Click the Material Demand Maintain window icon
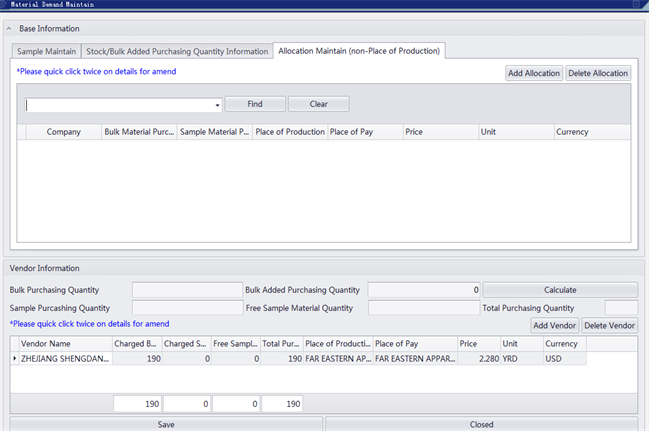This screenshot has height=431, width=649. click(5, 4)
